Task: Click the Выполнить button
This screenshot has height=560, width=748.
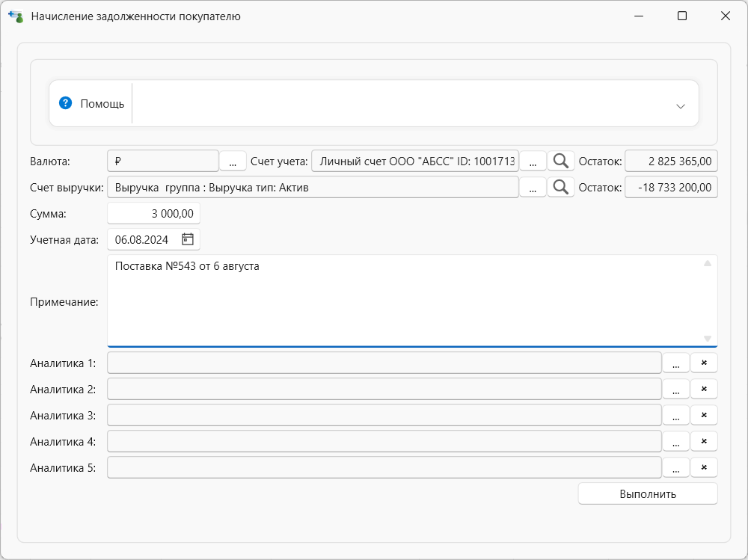Action: click(x=648, y=494)
